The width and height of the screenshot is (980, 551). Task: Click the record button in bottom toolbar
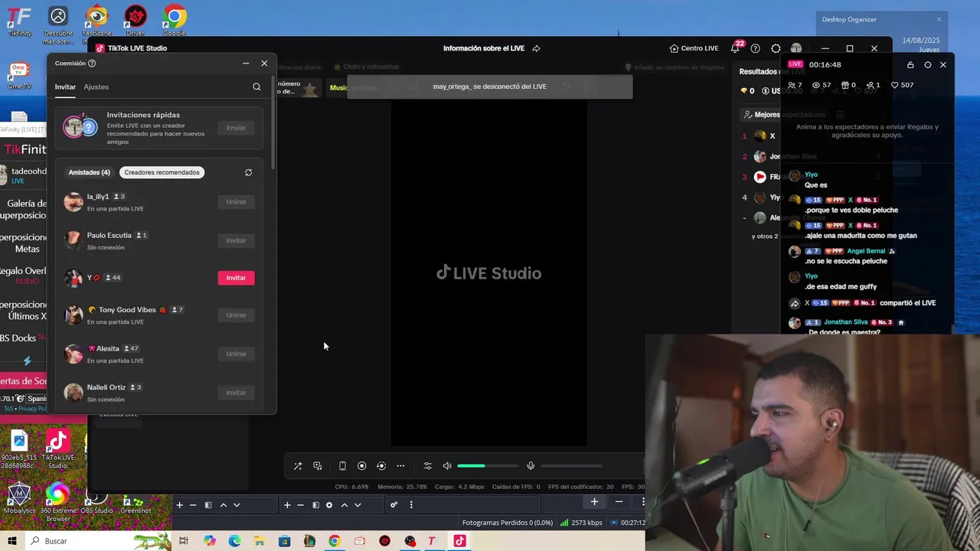coord(362,466)
